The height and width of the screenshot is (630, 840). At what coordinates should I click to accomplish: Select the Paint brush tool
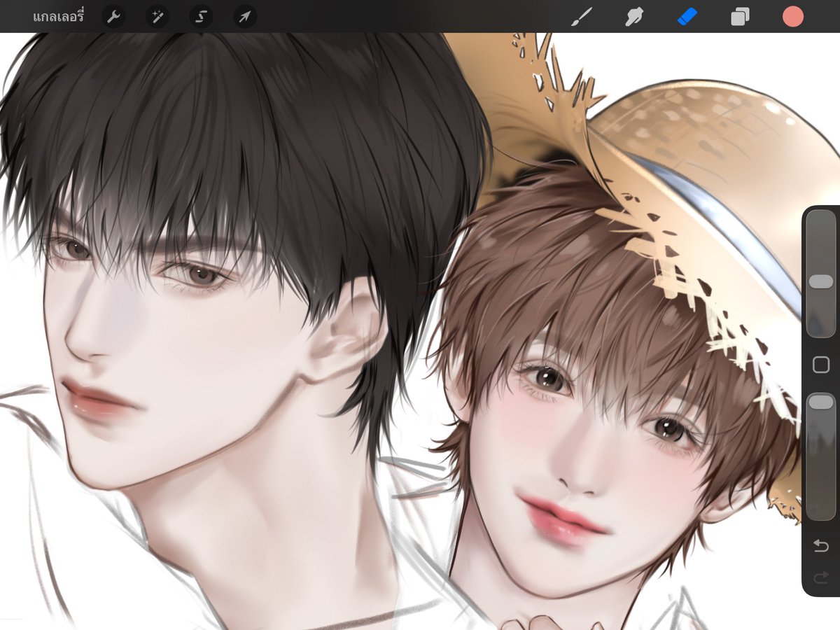coord(582,17)
